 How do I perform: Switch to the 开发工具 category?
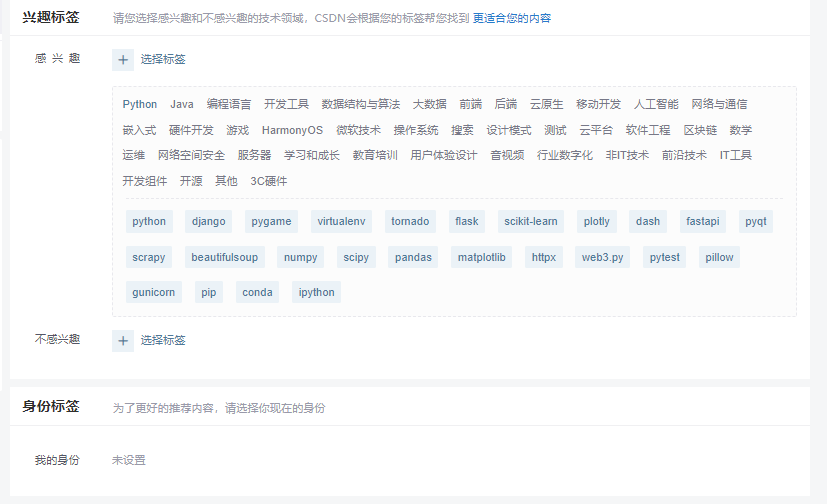[x=286, y=104]
